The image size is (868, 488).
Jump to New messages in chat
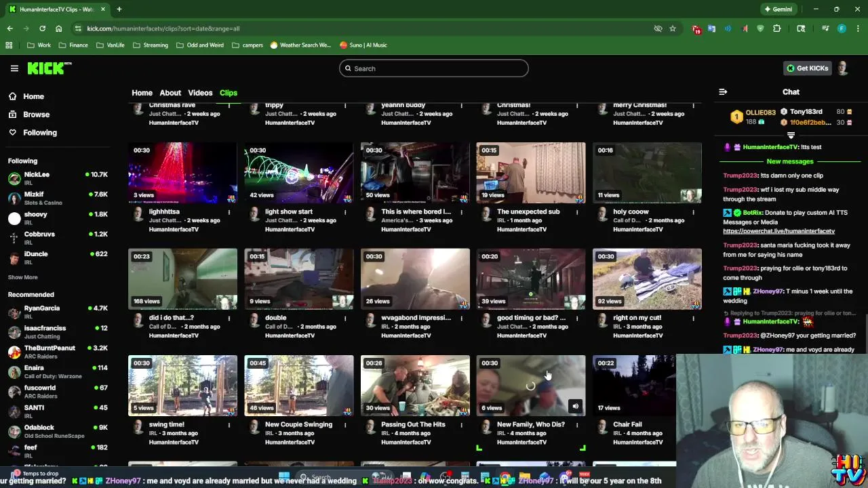point(789,161)
